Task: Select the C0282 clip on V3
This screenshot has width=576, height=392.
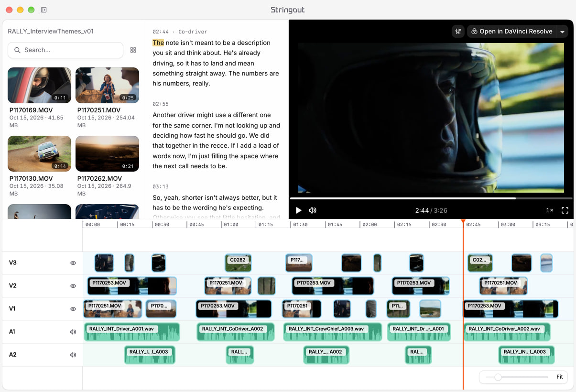Action: click(x=238, y=263)
